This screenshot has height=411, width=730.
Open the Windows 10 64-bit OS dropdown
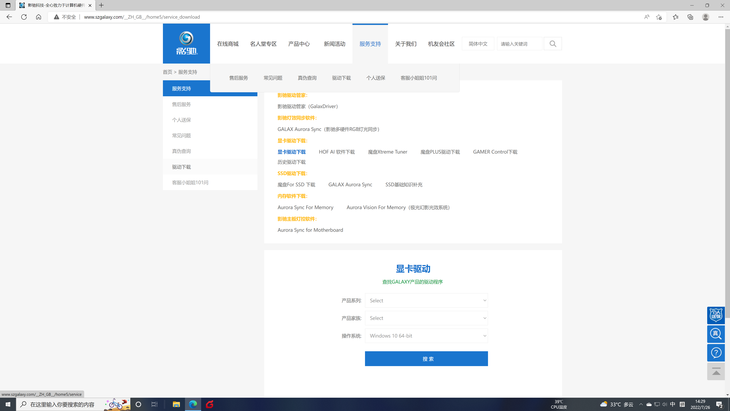(426, 336)
